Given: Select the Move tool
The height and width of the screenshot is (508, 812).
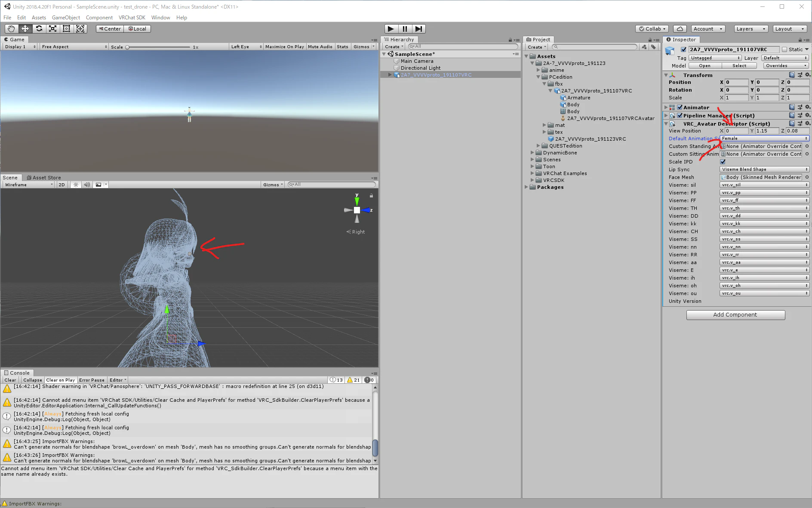Looking at the screenshot, I should click(25, 29).
